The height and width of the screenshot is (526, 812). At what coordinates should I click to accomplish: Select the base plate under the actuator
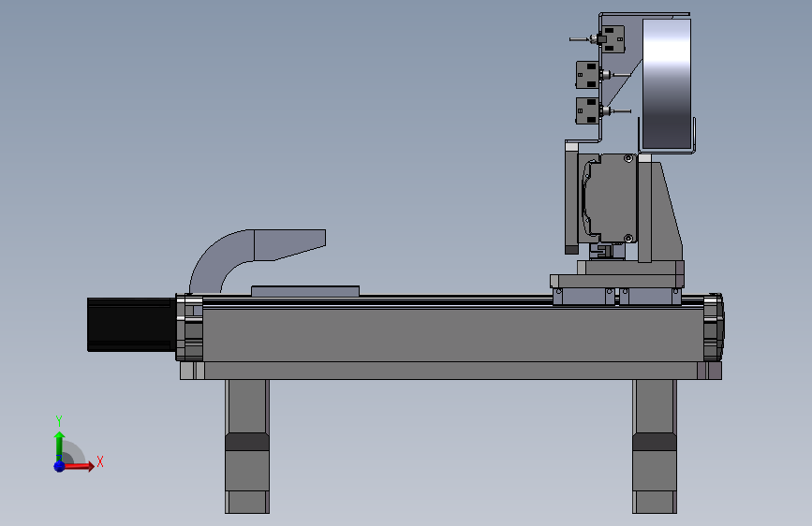point(450,371)
